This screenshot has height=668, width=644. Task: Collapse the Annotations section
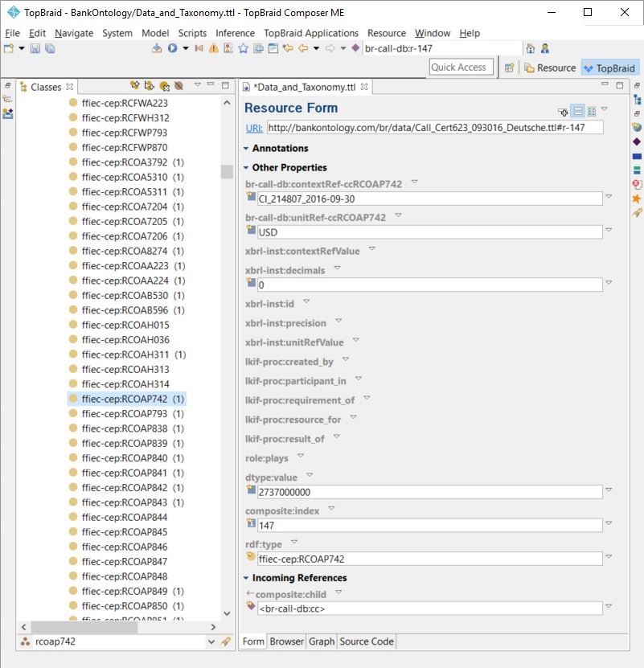(x=247, y=149)
